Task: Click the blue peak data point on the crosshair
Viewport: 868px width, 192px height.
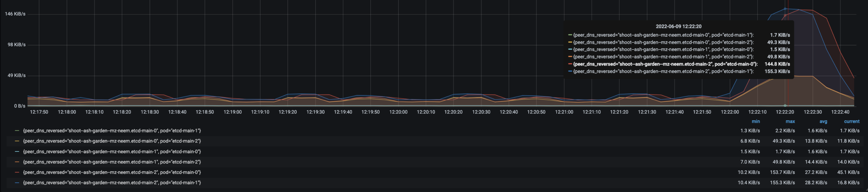Action: (x=785, y=9)
